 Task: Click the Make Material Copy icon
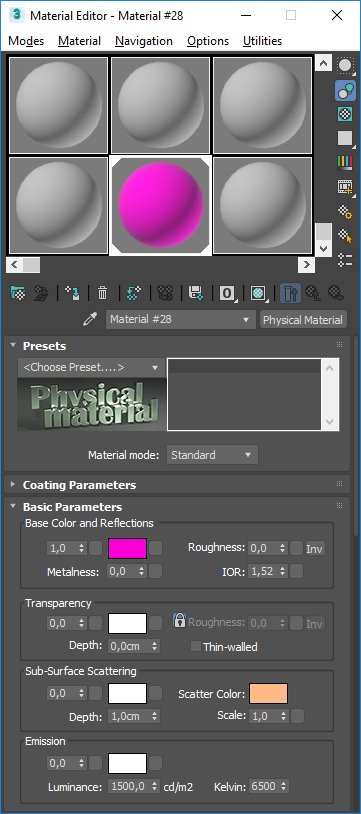133,293
